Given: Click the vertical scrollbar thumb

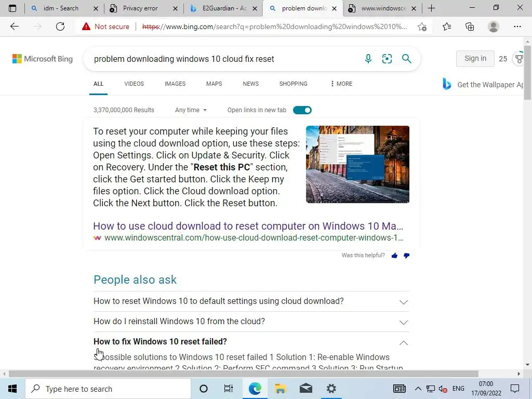Looking at the screenshot, I should click(527, 73).
